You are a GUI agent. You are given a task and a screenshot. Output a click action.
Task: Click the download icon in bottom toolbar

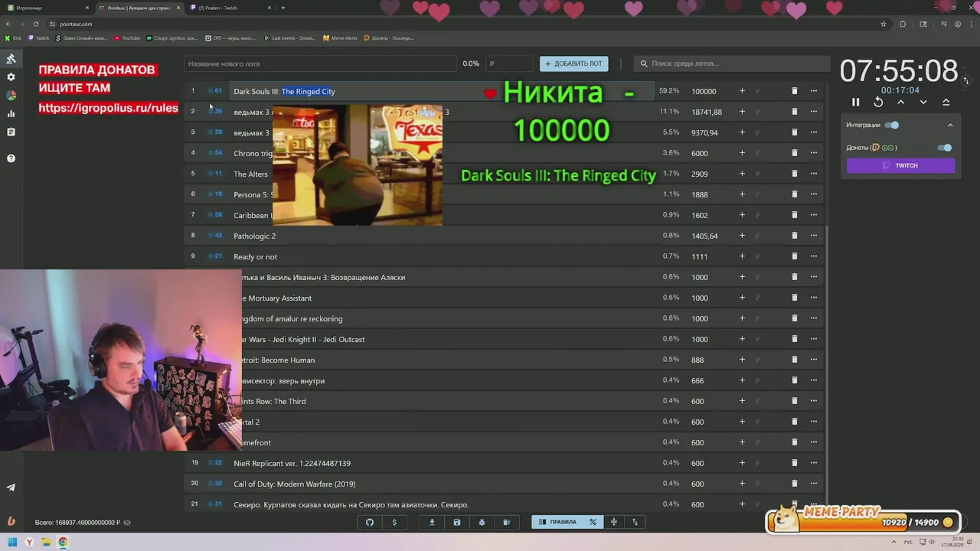click(432, 522)
